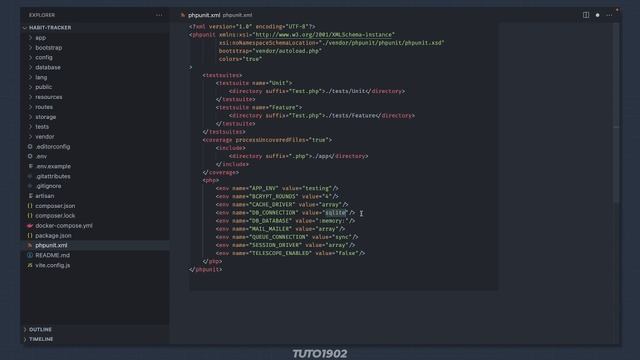Click the composer.lock braces icon
640x360 pixels.
30,216
